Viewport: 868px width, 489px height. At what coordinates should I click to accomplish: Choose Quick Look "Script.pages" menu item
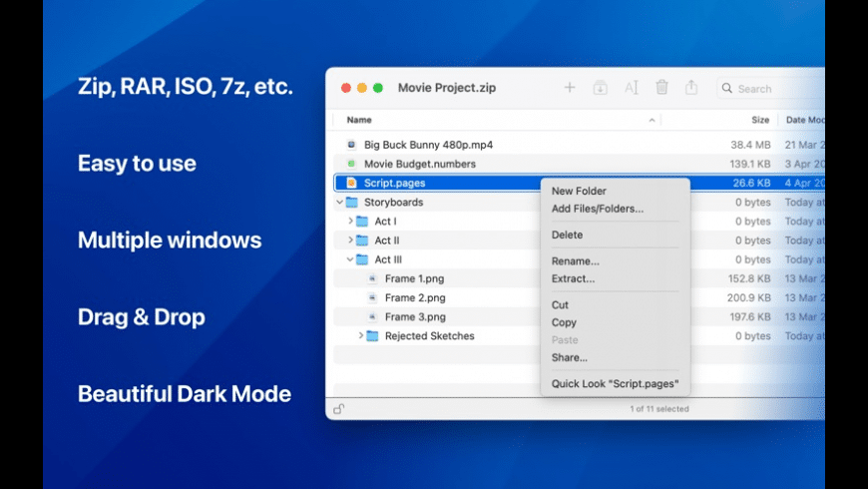[x=615, y=384]
